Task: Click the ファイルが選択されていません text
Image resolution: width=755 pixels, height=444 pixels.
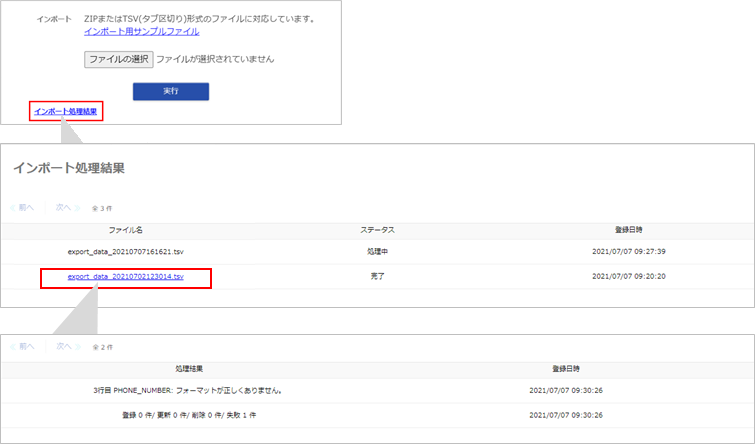Action: pos(215,59)
